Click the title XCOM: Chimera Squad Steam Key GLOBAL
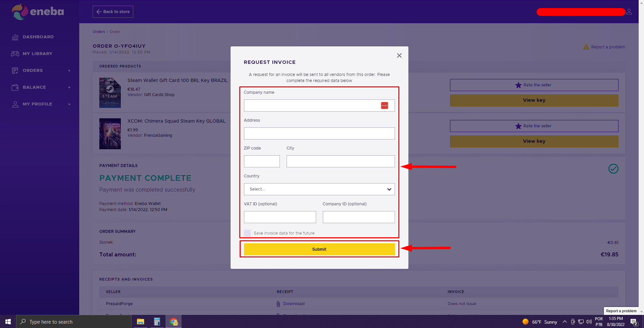Viewport: 644px width, 328px height. pyautogui.click(x=177, y=121)
